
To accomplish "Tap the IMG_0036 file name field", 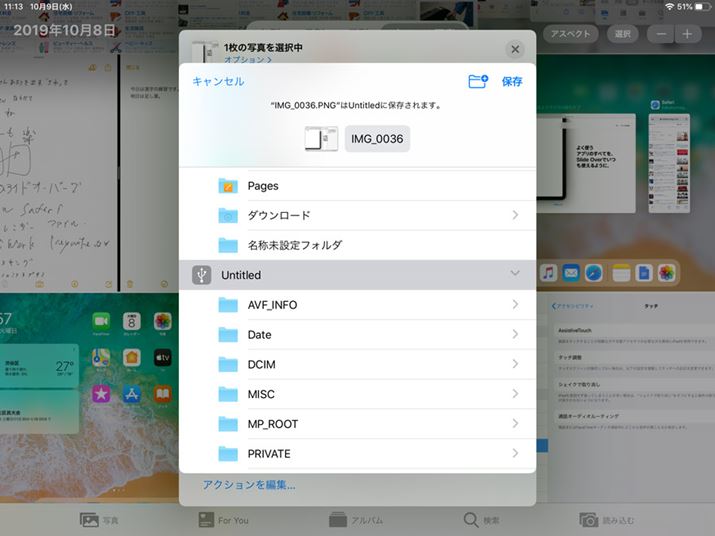I will (x=377, y=139).
